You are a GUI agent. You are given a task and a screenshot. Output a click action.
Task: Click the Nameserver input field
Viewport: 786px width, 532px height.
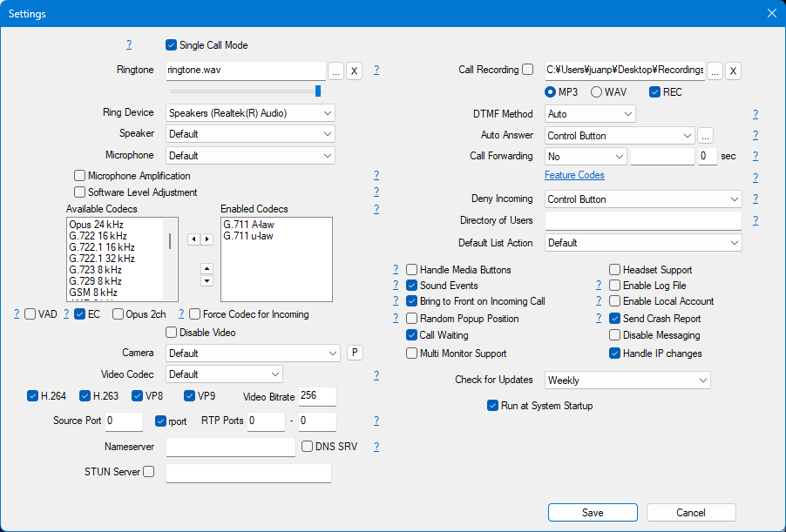tap(231, 447)
